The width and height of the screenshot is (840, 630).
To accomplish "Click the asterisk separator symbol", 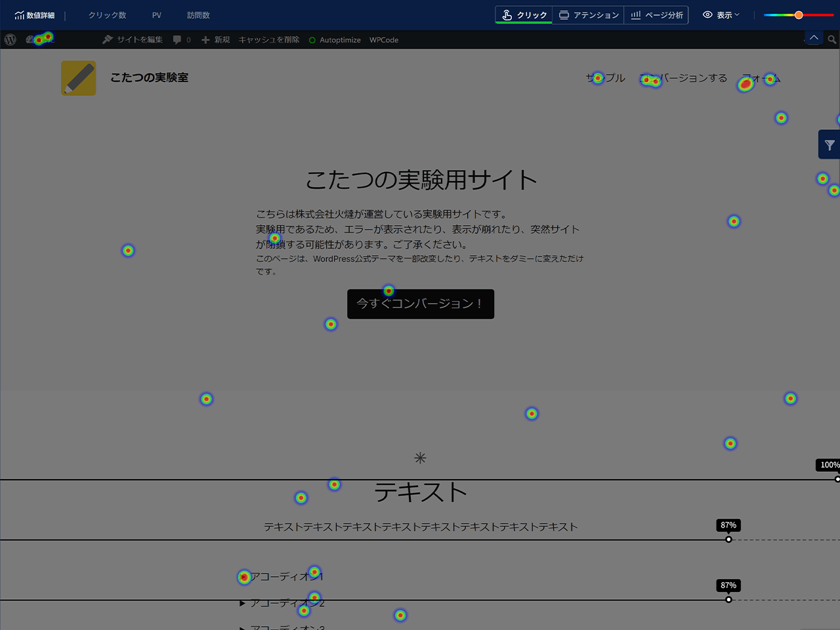I will tap(421, 457).
